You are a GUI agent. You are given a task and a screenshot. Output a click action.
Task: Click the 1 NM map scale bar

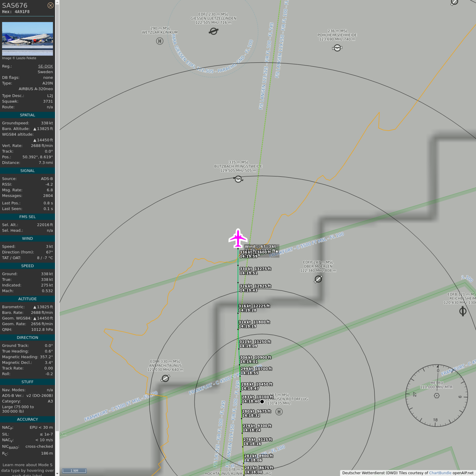point(74,471)
